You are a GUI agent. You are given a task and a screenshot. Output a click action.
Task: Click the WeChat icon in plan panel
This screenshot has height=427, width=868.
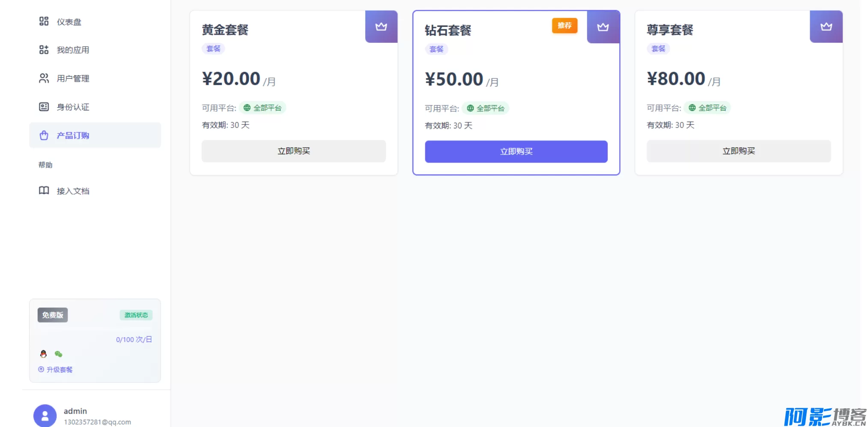pyautogui.click(x=59, y=354)
